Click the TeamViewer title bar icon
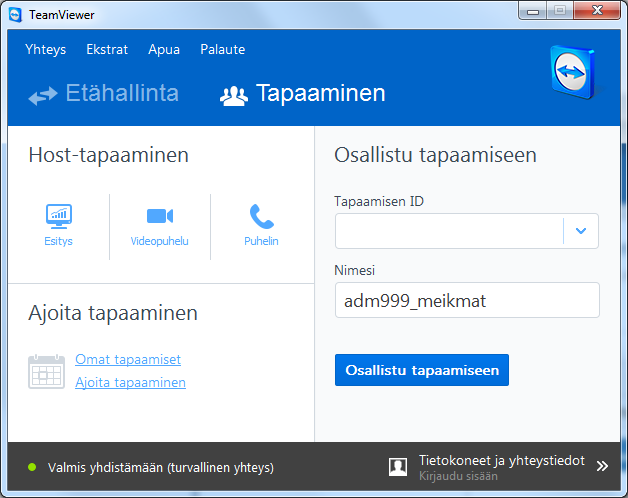 pos(15,15)
